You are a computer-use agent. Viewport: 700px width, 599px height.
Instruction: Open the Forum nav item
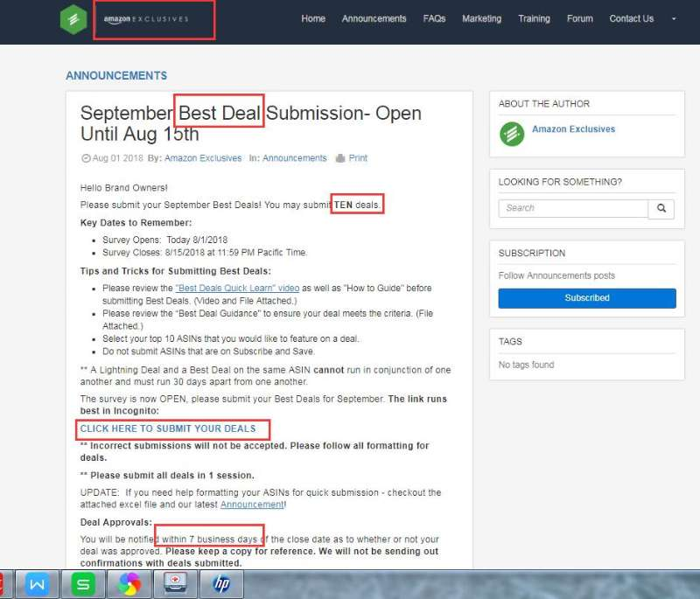(x=580, y=18)
